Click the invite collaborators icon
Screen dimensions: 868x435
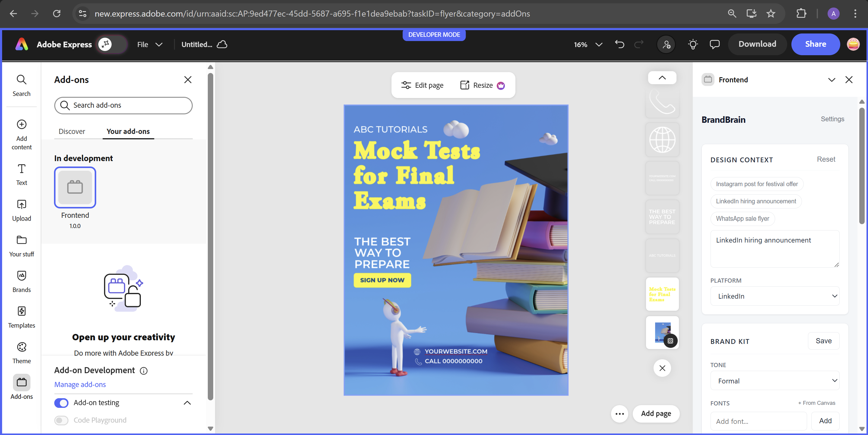(x=666, y=44)
